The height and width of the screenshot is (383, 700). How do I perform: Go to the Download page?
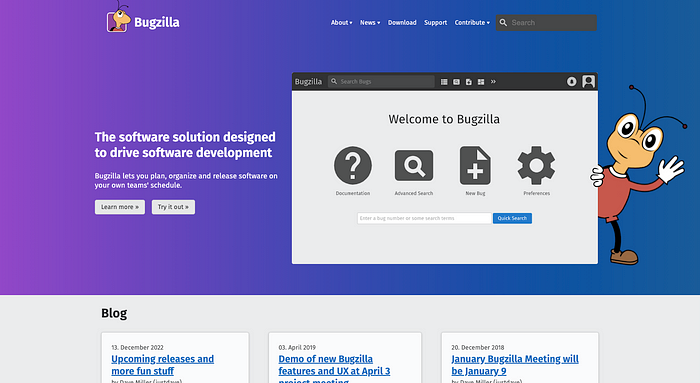tap(402, 22)
